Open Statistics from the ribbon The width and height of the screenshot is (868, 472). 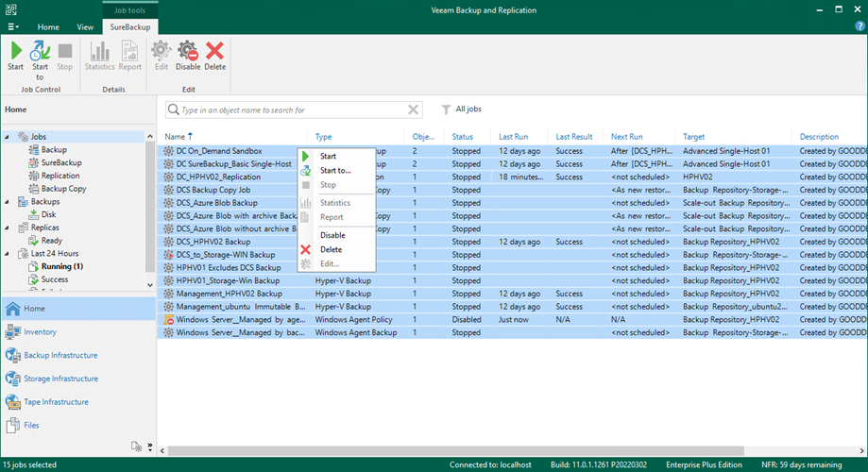pos(99,51)
